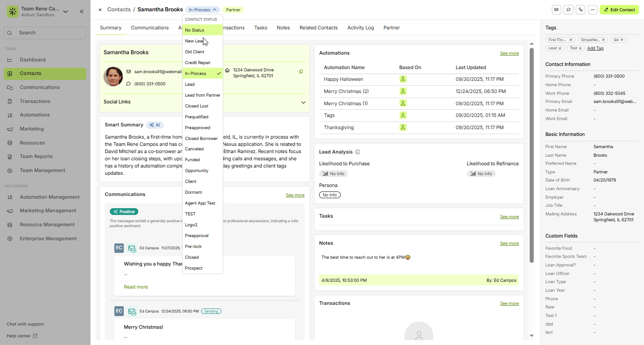Open the chat message icon in header
Screen dimensions: 644x345
click(569, 10)
